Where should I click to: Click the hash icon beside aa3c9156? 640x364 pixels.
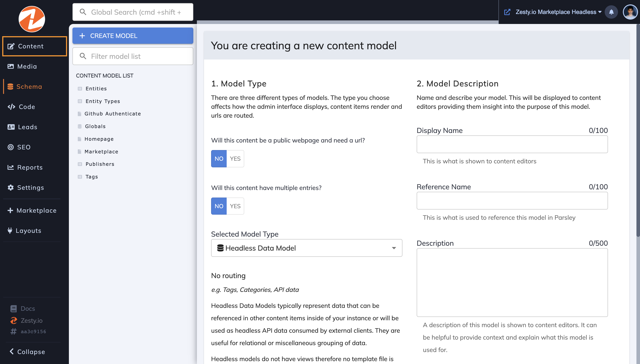tap(13, 332)
